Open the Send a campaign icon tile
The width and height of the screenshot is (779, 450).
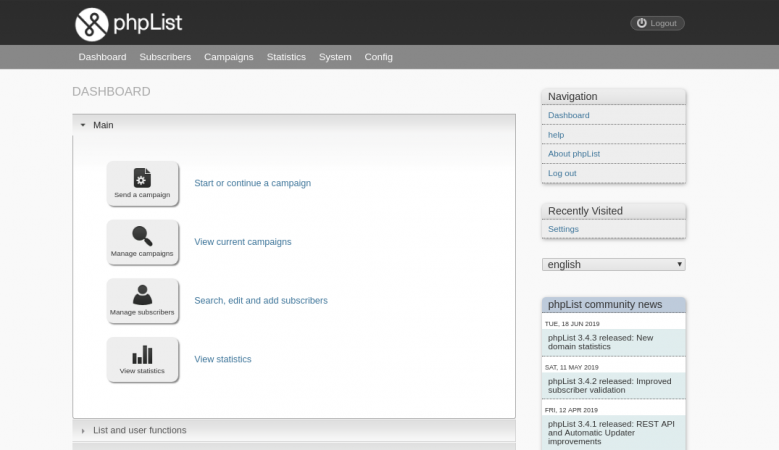[x=143, y=183]
